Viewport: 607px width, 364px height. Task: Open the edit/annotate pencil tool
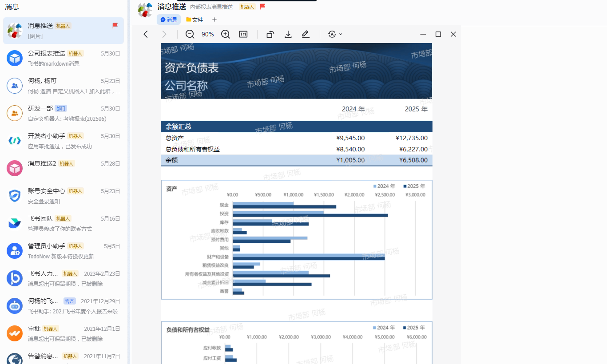tap(305, 34)
